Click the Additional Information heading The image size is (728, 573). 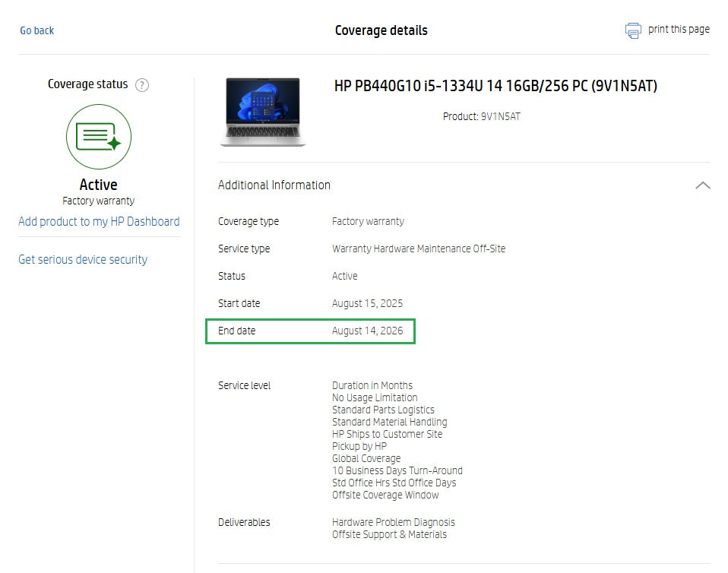(274, 185)
